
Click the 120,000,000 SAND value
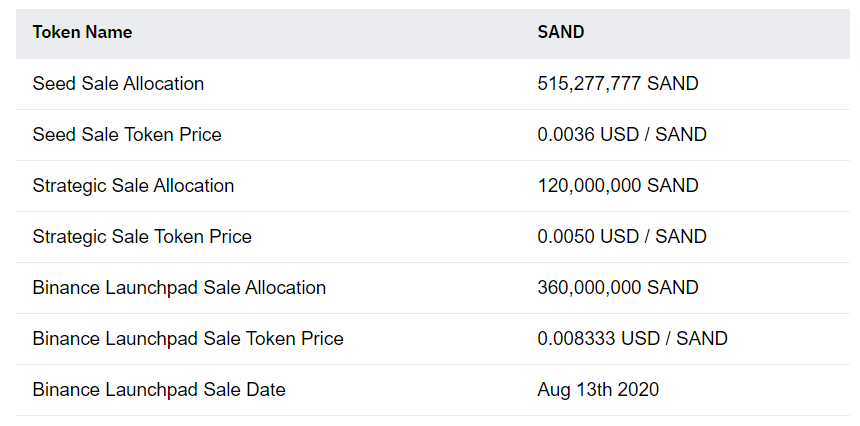(618, 186)
